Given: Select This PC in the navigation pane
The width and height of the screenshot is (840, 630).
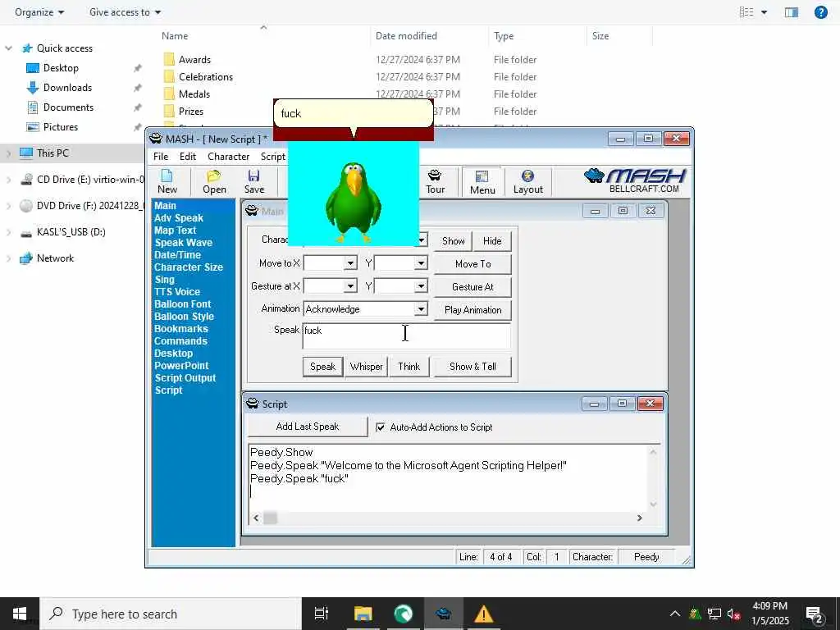Looking at the screenshot, I should pos(52,153).
